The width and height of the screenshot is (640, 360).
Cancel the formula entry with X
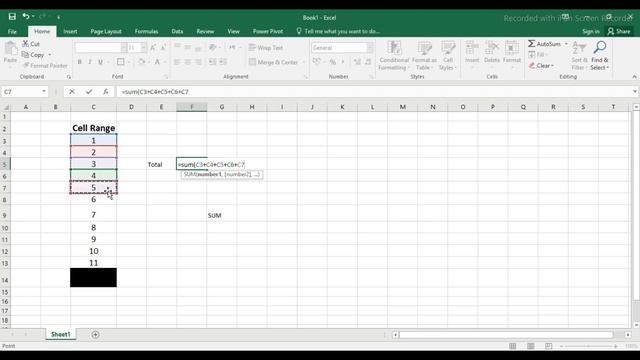tap(72, 92)
